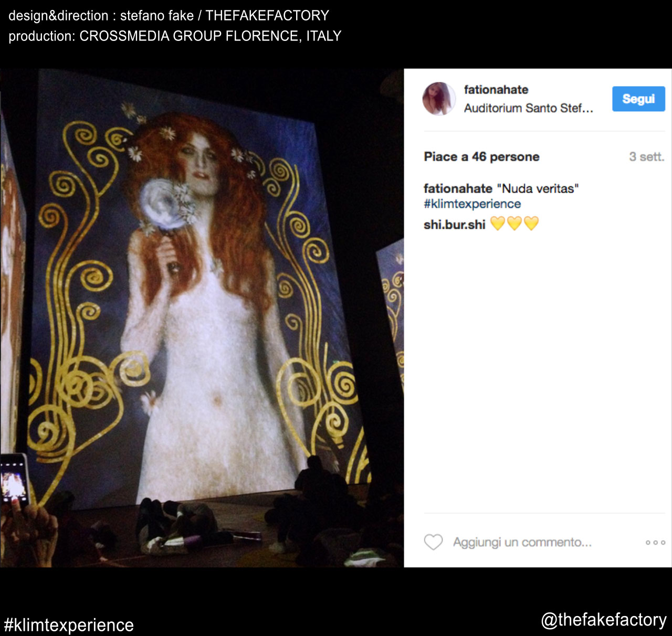Open the Auditorium Santo Stef... location link
672x636 pixels.
529,108
